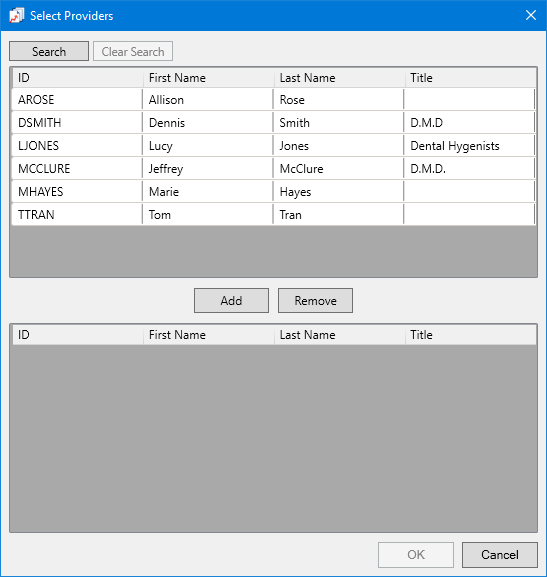Pick the Hayes last name cell

pos(338,192)
